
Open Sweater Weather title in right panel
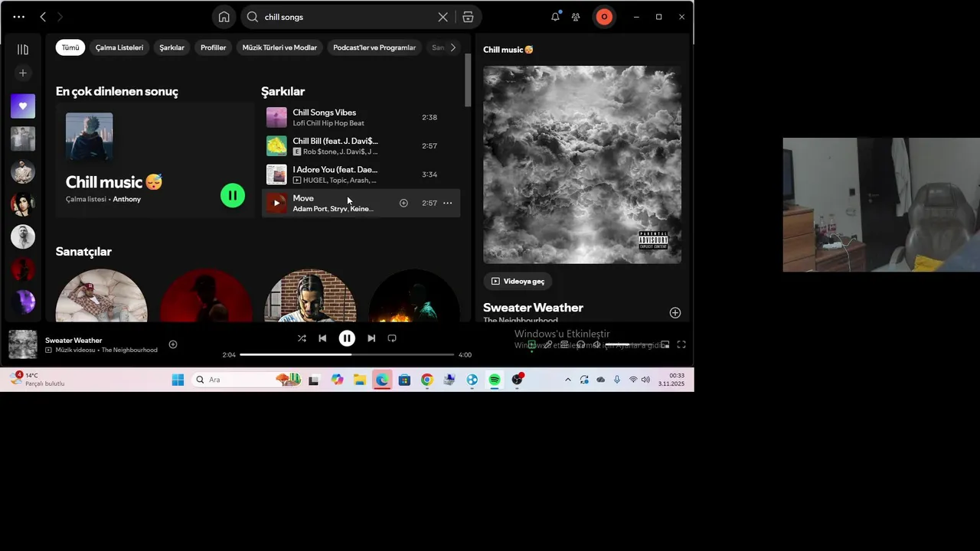(x=533, y=308)
